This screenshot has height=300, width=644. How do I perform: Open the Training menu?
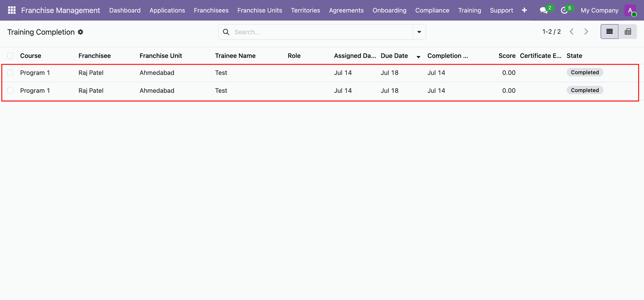click(x=470, y=10)
